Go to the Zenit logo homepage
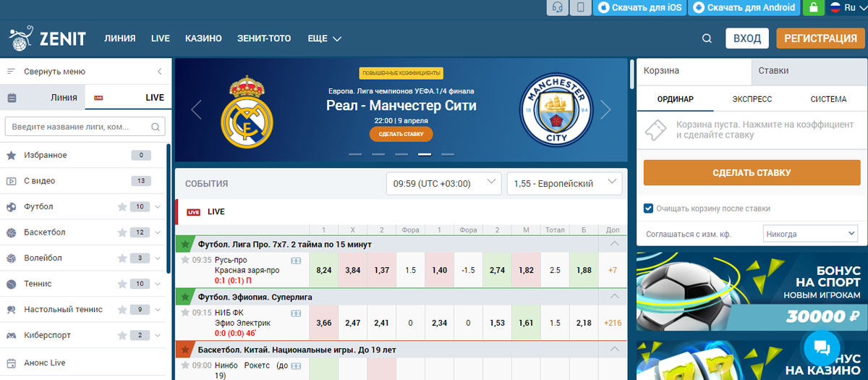868x380 pixels. (47, 38)
